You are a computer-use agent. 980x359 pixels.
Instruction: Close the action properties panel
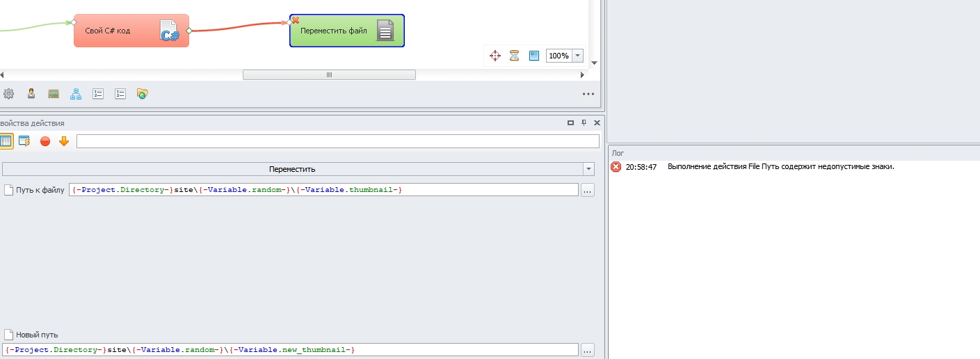(x=597, y=122)
